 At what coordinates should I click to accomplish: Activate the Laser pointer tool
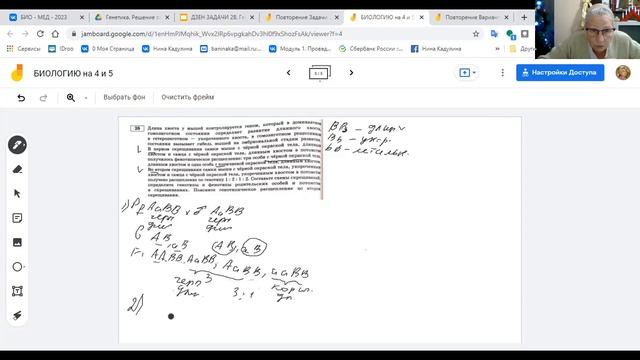(17, 316)
